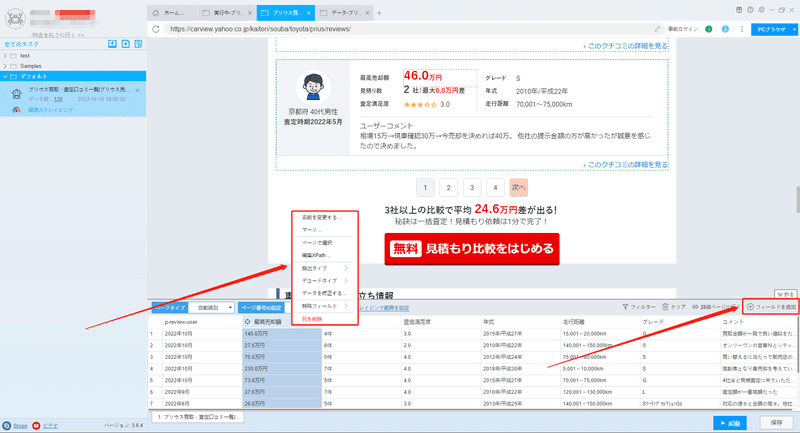Screen dimensions: 800x433
Task: Click フィールドを追加 button
Action: (x=771, y=307)
